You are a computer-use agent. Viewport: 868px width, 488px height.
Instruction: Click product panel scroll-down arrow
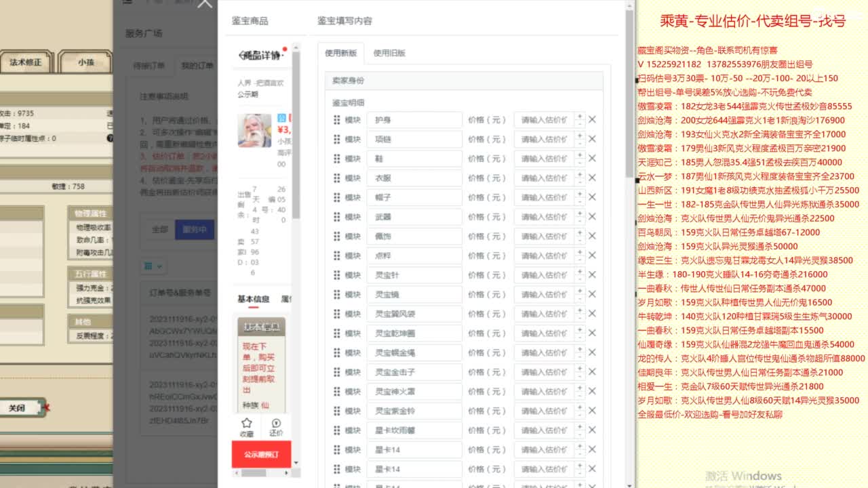(296, 463)
